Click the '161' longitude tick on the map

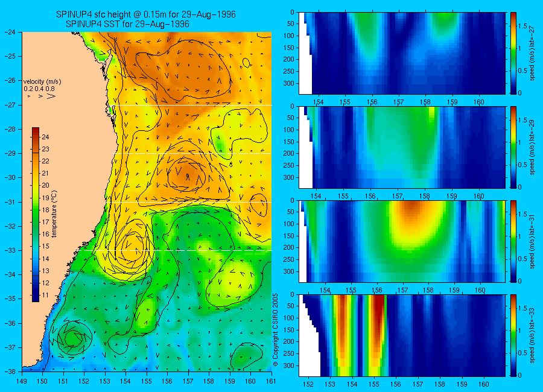click(x=271, y=381)
